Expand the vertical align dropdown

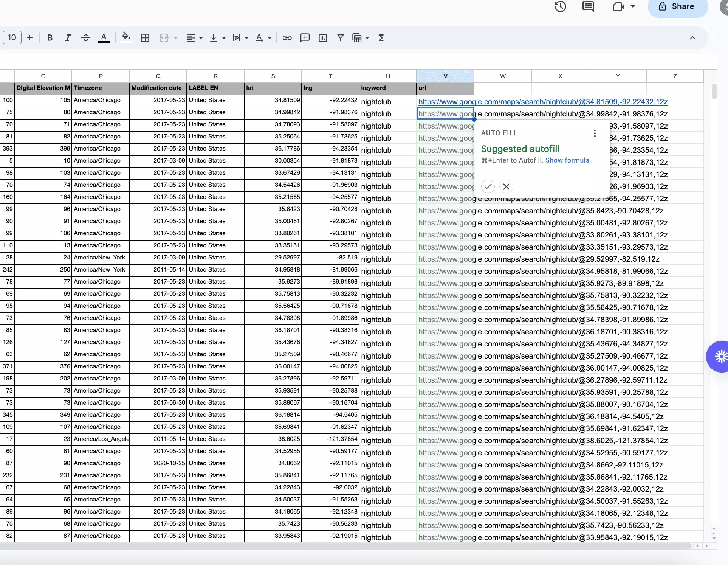coord(224,38)
